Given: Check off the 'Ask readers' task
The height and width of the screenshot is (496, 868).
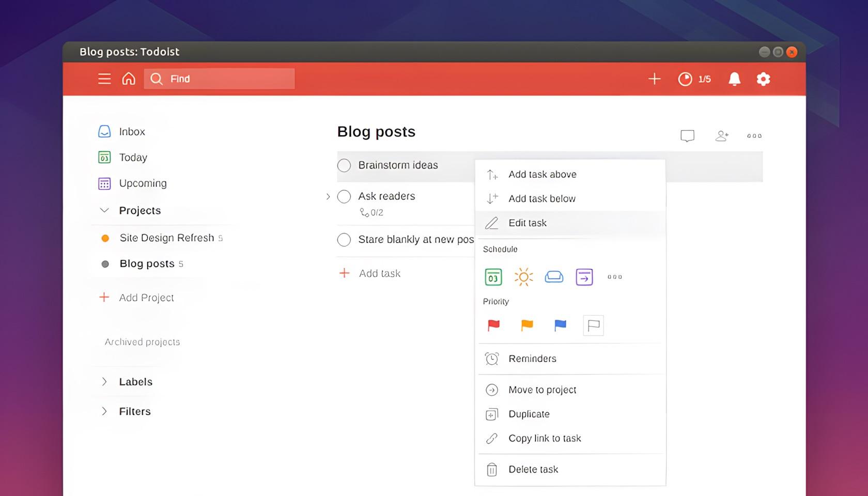Looking at the screenshot, I should tap(344, 196).
